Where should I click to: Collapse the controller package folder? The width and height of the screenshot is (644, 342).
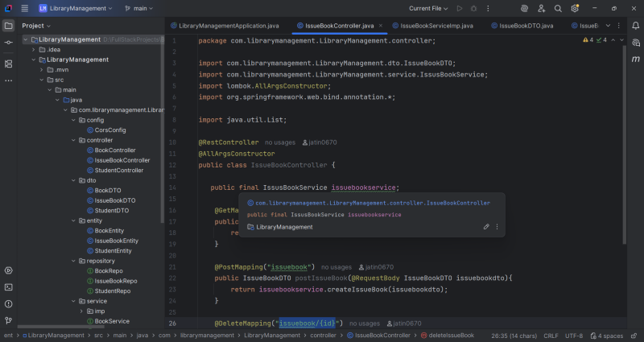tap(73, 140)
